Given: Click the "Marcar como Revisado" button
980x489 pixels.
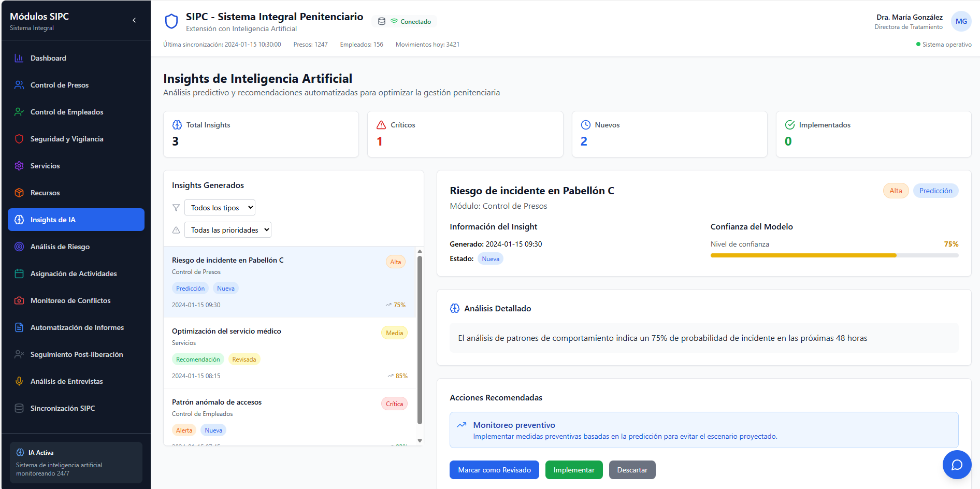Looking at the screenshot, I should (494, 470).
